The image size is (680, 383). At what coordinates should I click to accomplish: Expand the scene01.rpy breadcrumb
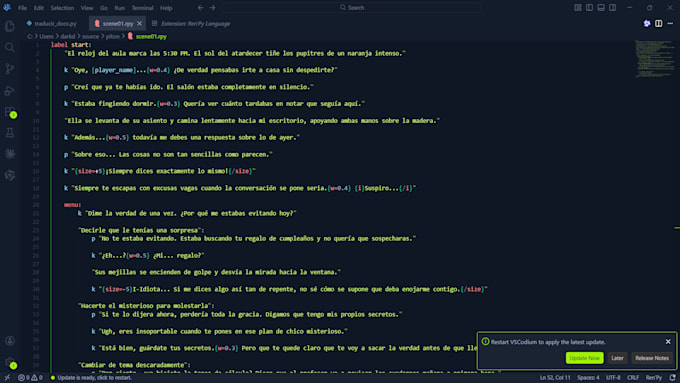click(x=147, y=36)
